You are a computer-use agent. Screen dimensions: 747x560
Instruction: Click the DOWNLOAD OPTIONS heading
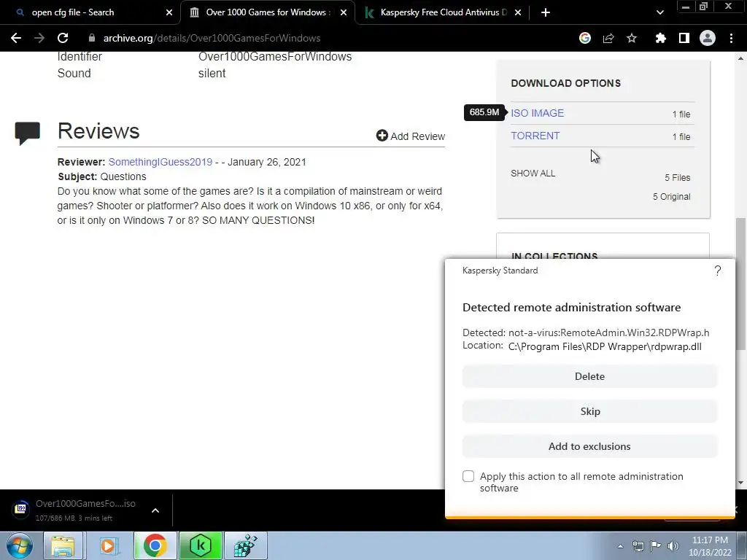[x=565, y=83]
